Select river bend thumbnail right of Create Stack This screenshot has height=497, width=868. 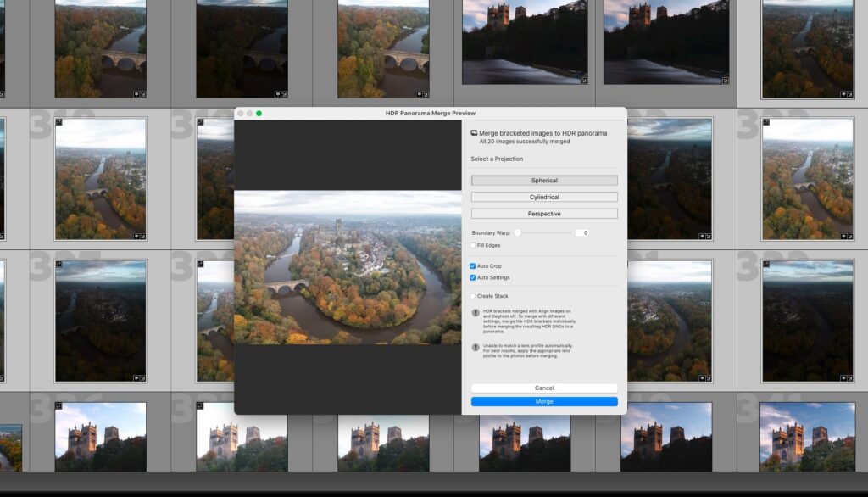[670, 321]
